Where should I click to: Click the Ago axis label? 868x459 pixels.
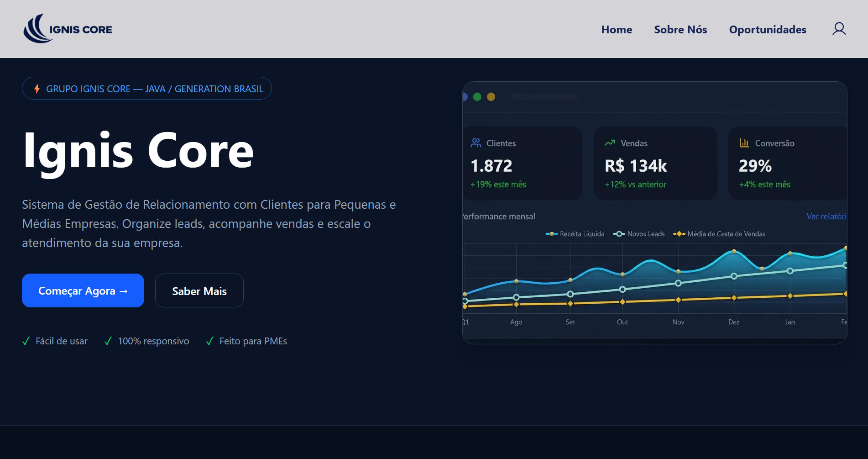coord(516,322)
